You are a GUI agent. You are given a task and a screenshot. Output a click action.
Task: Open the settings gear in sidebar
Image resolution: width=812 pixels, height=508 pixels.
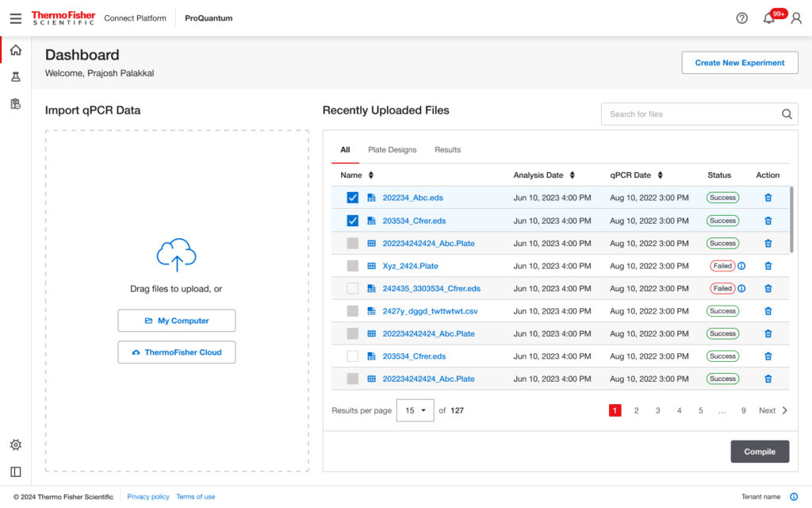(16, 444)
